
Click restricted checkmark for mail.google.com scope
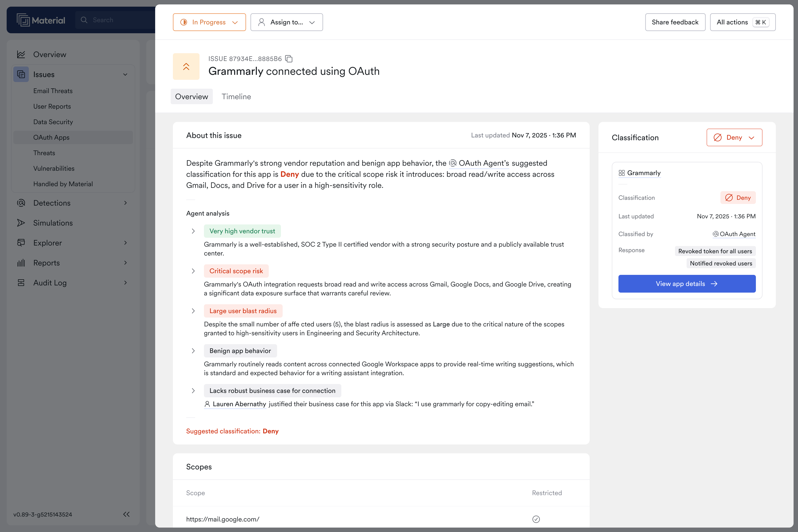[x=536, y=519]
